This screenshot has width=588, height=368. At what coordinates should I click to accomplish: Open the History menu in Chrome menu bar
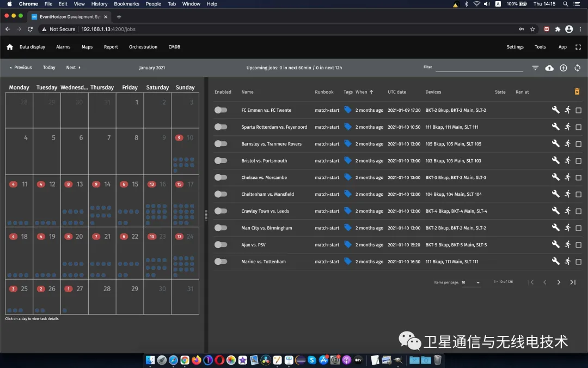pos(99,4)
